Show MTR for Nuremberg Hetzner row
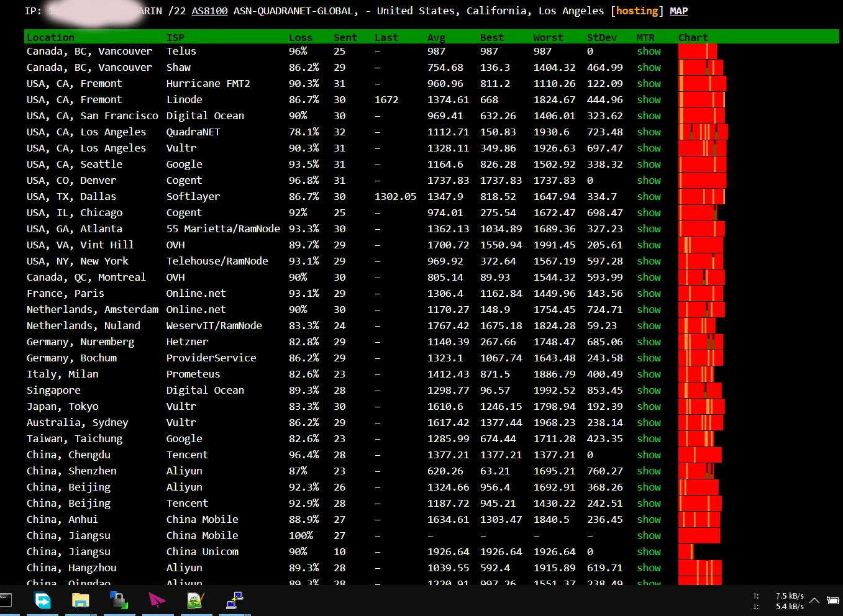Screen dimensions: 843x616 click(x=649, y=342)
